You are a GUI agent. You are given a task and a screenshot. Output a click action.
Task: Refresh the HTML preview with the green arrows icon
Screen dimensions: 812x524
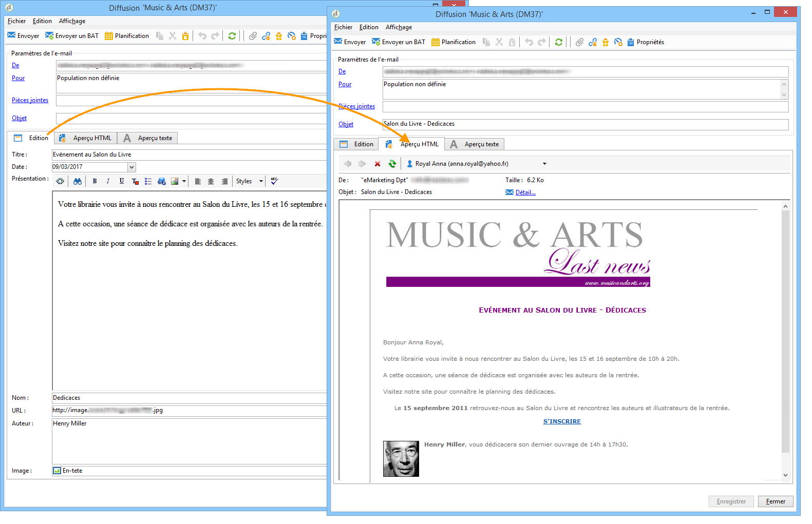tap(392, 164)
